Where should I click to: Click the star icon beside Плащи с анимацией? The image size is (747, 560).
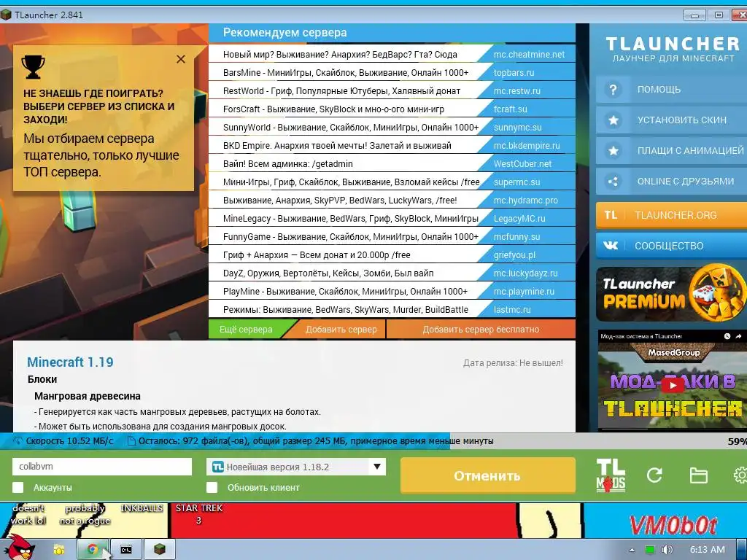[613, 151]
